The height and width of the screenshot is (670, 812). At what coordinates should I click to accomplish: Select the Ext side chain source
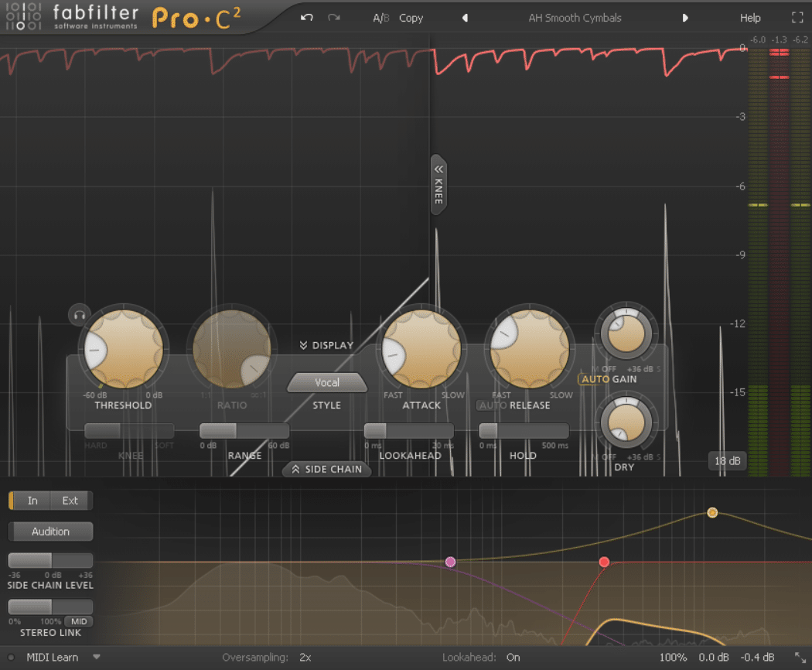click(x=70, y=501)
